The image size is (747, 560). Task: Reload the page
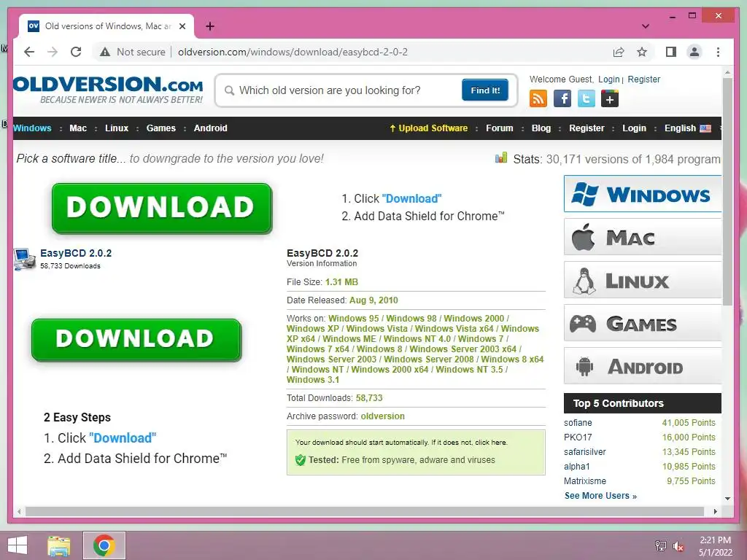[x=76, y=52]
